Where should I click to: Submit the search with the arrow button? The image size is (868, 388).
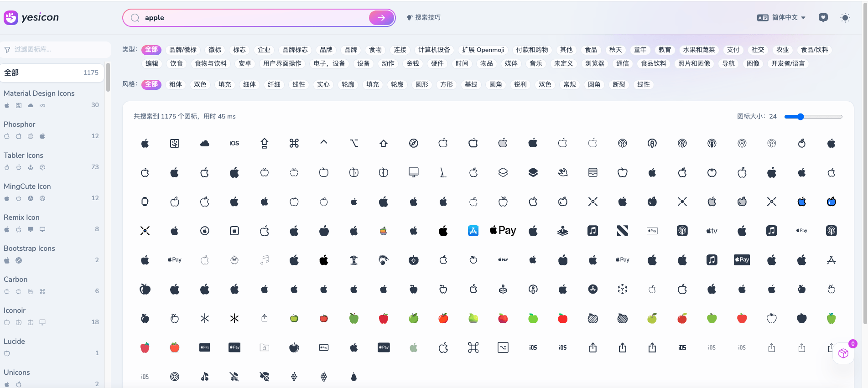381,18
